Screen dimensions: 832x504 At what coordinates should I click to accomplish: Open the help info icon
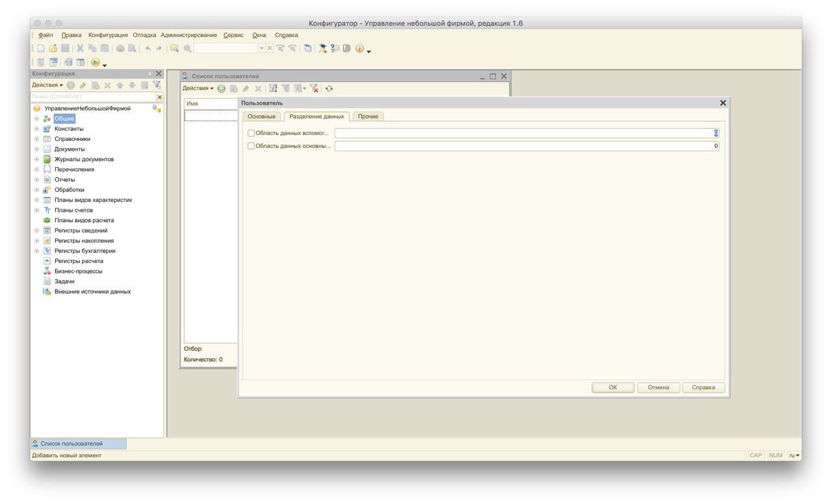coord(359,49)
